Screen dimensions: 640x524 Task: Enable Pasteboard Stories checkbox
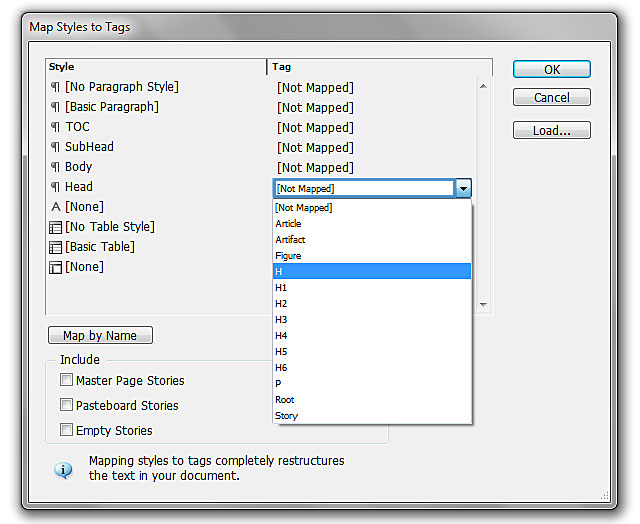click(x=66, y=405)
